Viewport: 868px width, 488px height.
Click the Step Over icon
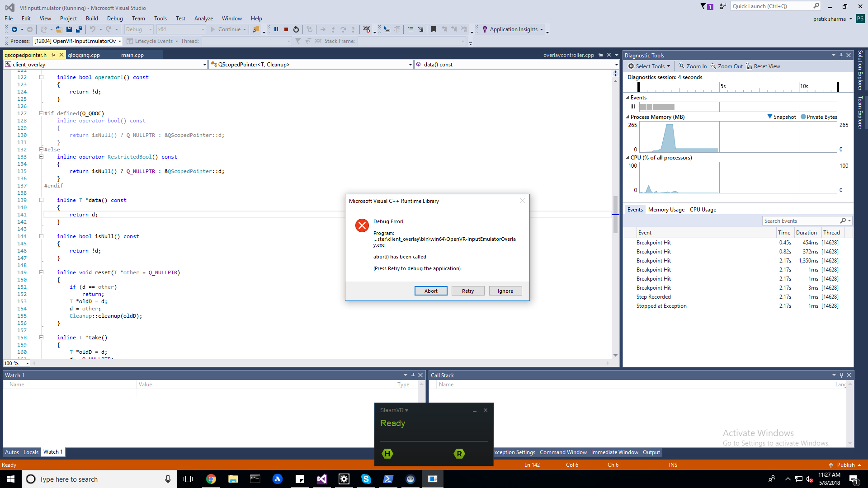tap(343, 29)
